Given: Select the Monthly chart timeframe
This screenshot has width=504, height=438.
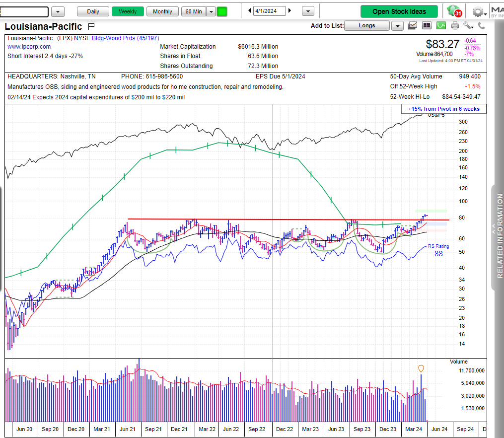Looking at the screenshot, I should tap(162, 11).
